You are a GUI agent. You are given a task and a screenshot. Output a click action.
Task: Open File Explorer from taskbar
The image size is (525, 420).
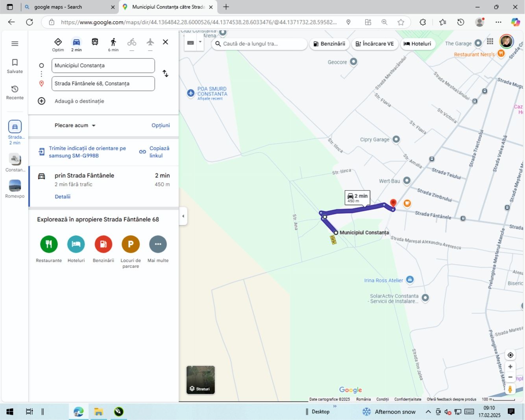click(x=98, y=412)
